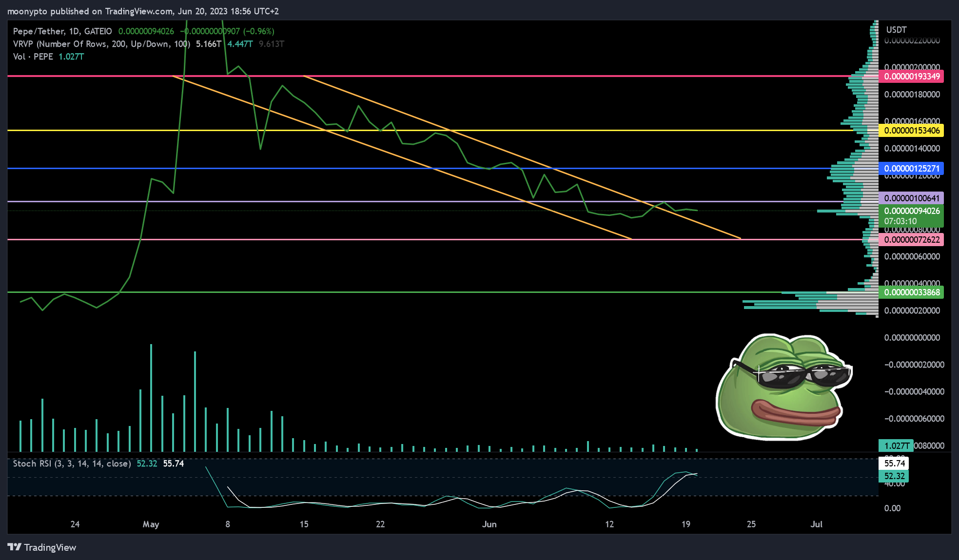This screenshot has height=560, width=959.
Task: Click the USDT currency label
Action: [x=896, y=30]
